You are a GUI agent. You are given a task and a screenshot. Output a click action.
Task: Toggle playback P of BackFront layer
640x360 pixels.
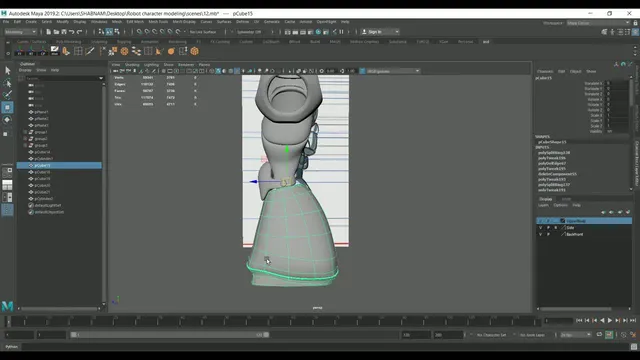(548, 235)
